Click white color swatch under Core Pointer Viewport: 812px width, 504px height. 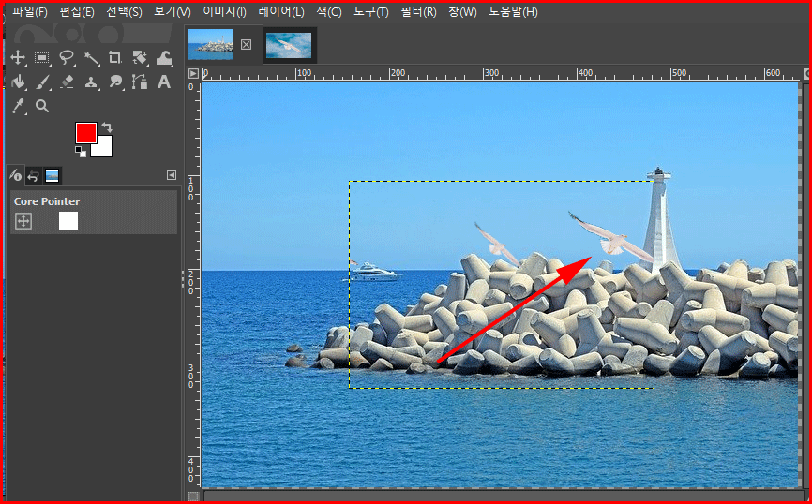coord(68,221)
